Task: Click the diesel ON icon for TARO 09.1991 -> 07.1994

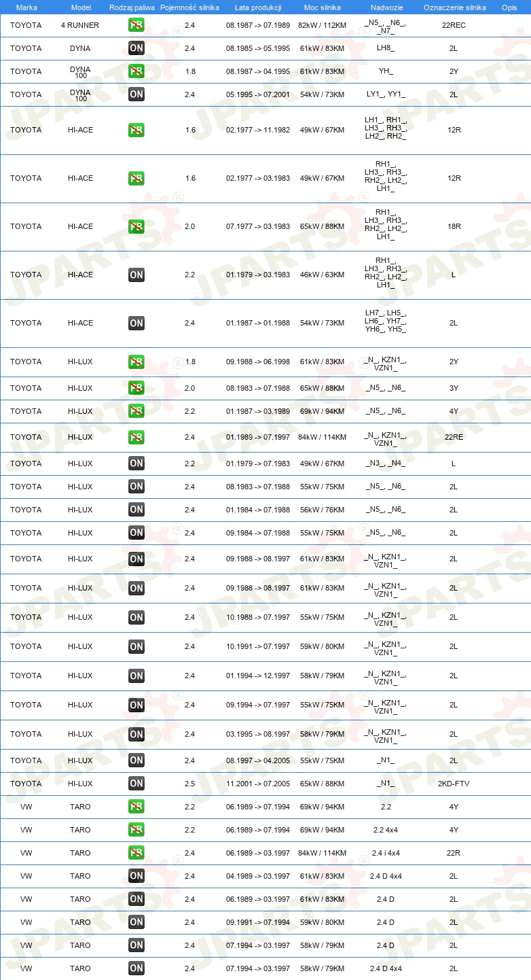Action: 136,922
